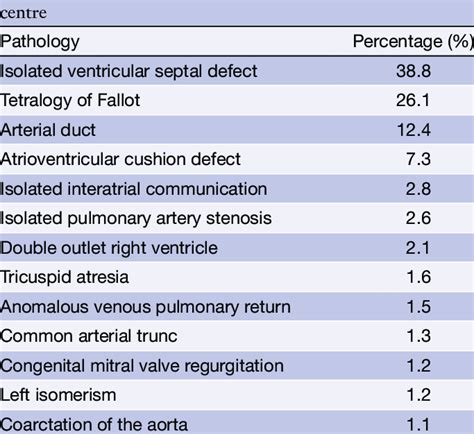Screen dimensions: 474x434
Task: Click Coarctation of the aorta label
Action: coord(94,425)
